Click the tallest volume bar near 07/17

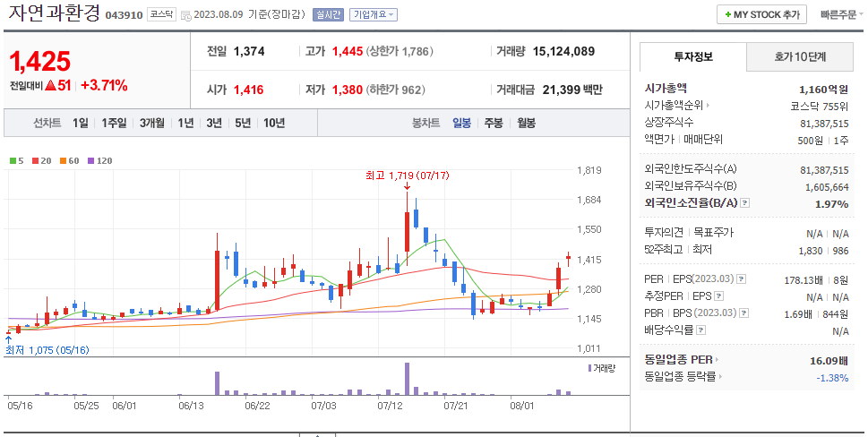407,379
